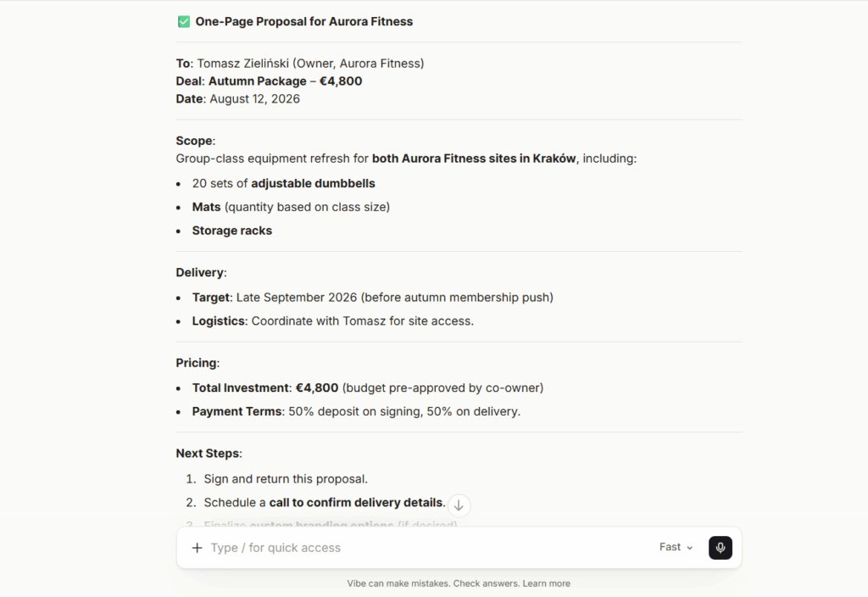Click step 'Sign and return this proposal.'
The image size is (868, 597).
[x=286, y=479]
